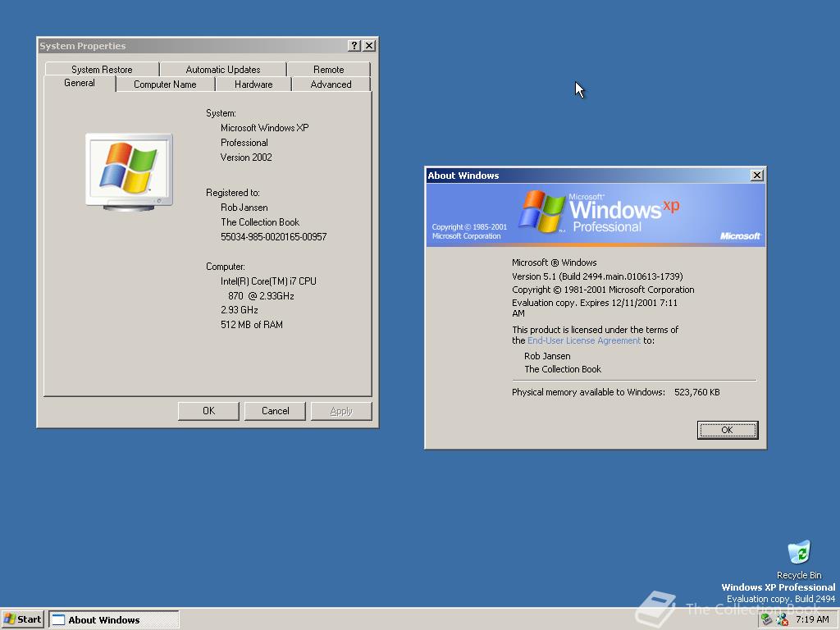Click the '512 MB of RAM' text
The height and width of the screenshot is (630, 840).
[x=251, y=324]
